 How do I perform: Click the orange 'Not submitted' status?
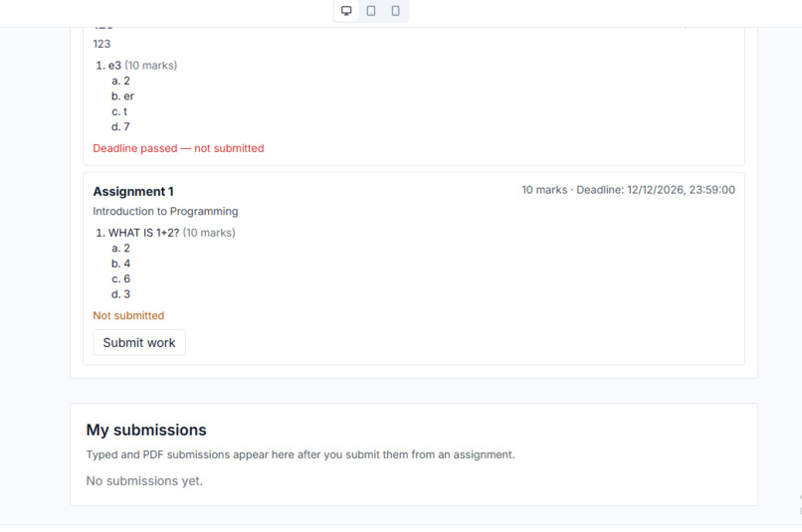tap(128, 315)
